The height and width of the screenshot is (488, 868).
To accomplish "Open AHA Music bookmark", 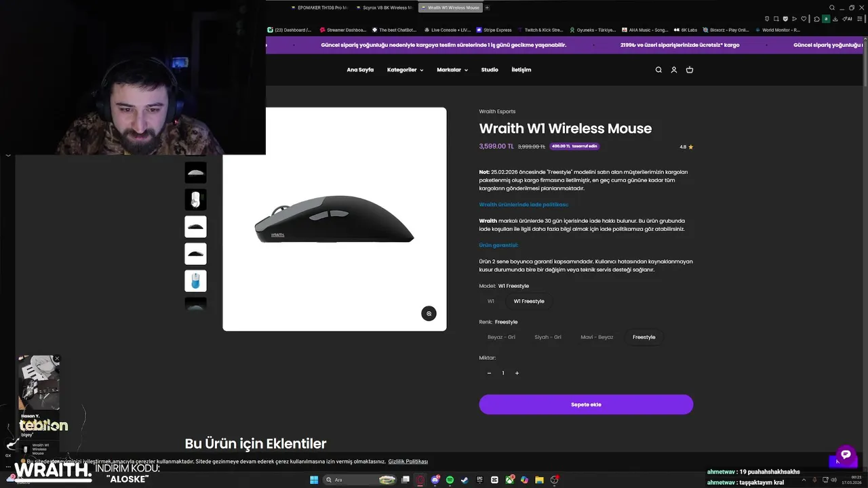I will [645, 30].
